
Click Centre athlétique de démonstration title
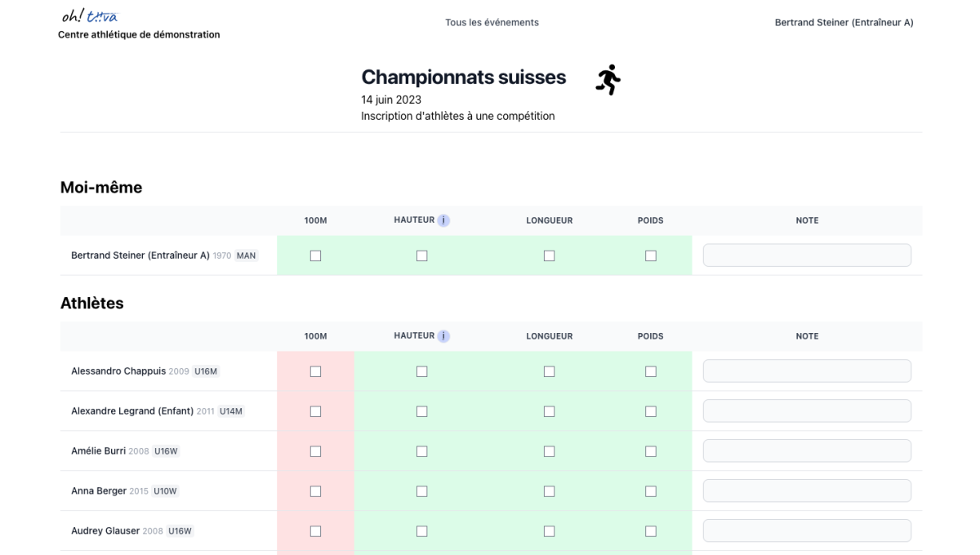[x=139, y=35]
